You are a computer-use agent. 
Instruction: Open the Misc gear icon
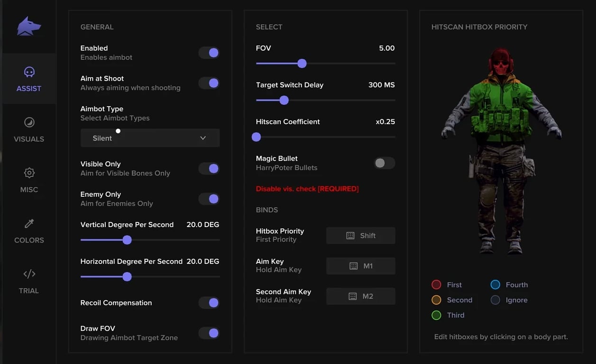(29, 173)
